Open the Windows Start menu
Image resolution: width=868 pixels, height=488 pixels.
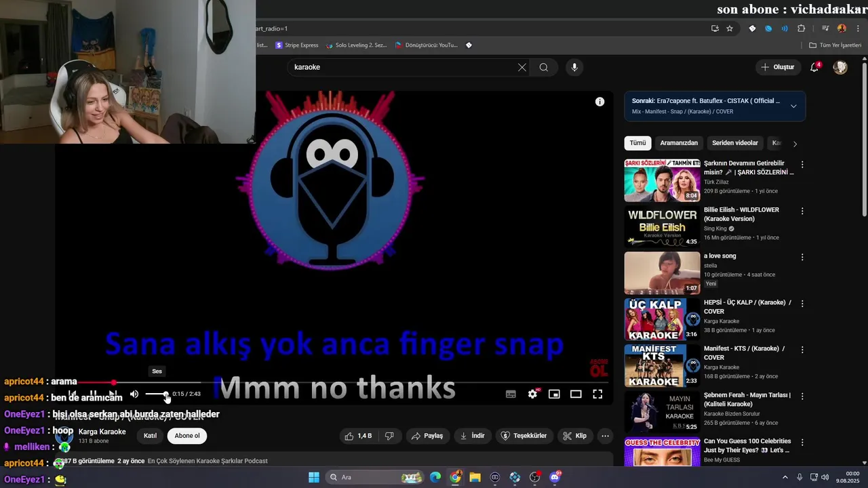click(x=314, y=477)
